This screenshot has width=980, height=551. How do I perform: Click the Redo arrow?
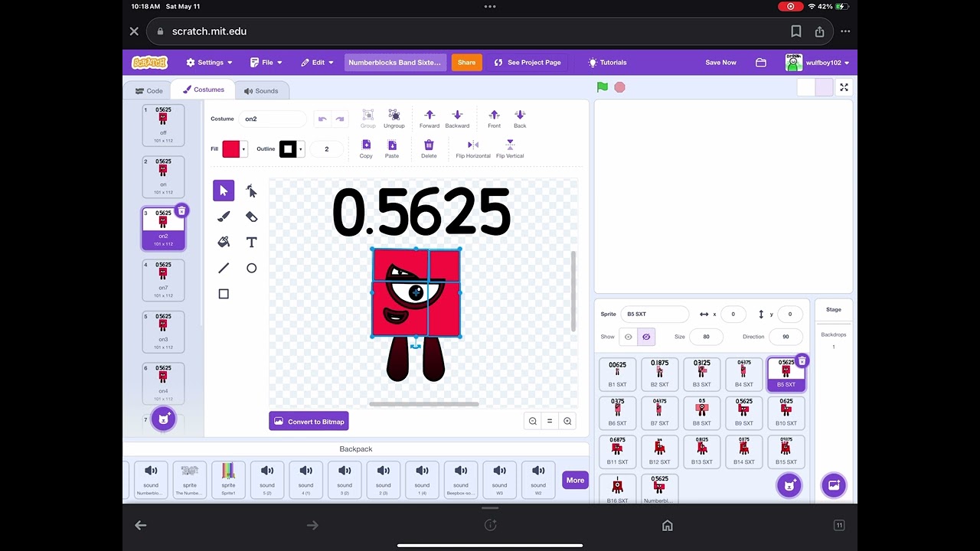click(x=340, y=119)
